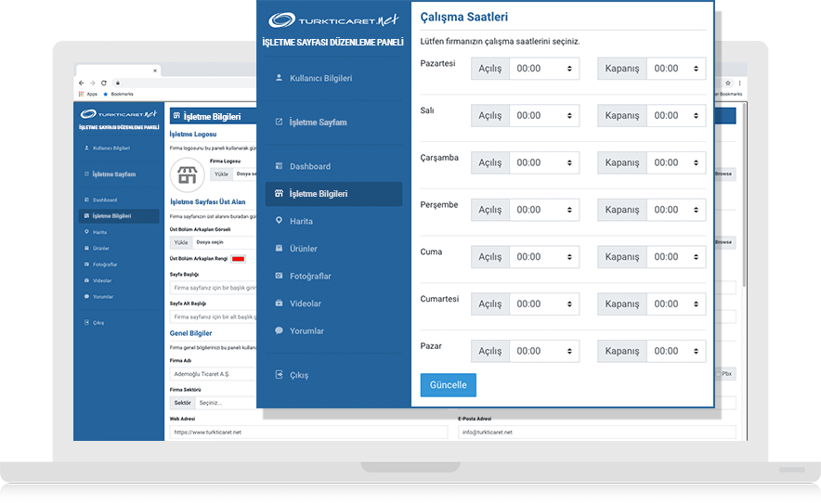This screenshot has width=821, height=504.
Task: Toggle the Pbx checkbox in background page
Action: click(719, 374)
